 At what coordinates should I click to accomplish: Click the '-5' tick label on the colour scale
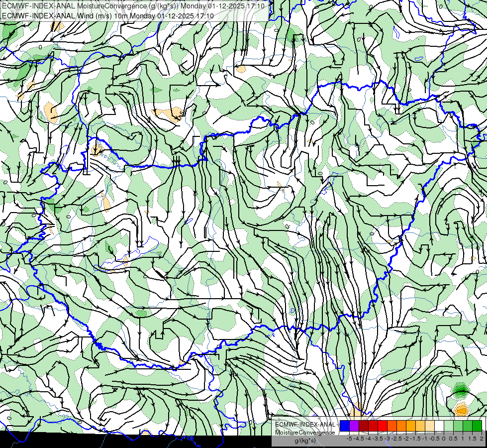click(x=349, y=439)
